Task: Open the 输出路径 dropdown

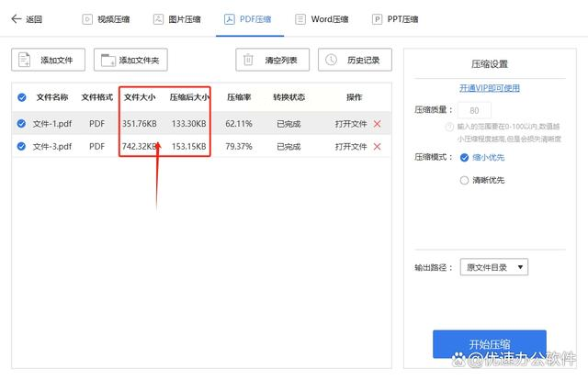Action: click(494, 267)
